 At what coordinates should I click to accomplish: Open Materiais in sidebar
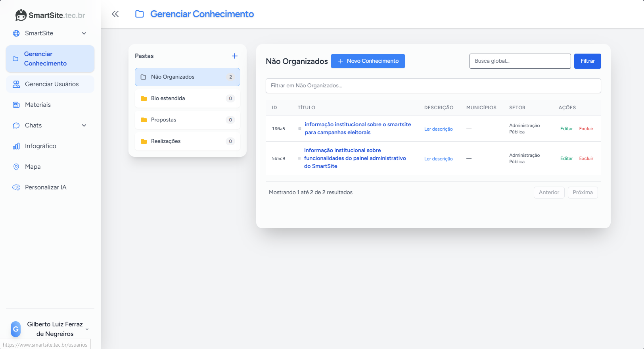pos(50,105)
